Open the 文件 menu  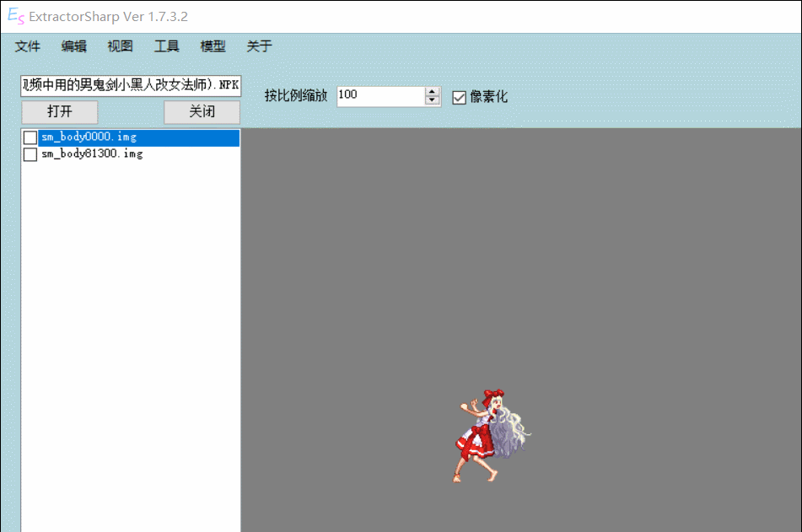28,46
